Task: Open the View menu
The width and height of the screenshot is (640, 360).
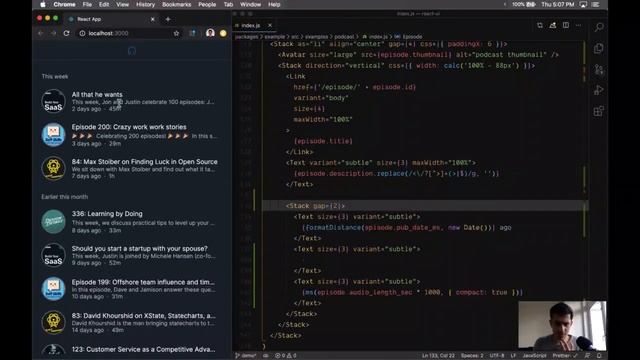Action: click(122, 4)
